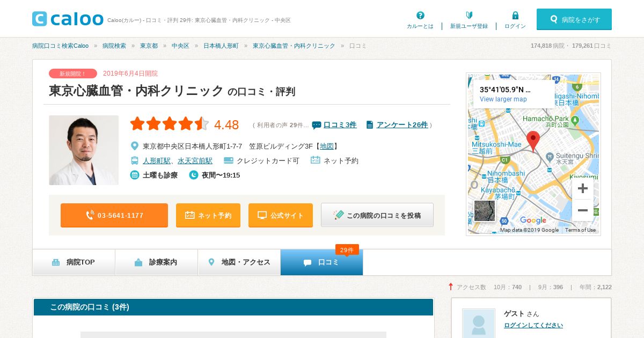Click この病院の口コミを投稿 button
The height and width of the screenshot is (338, 644).
pyautogui.click(x=377, y=215)
